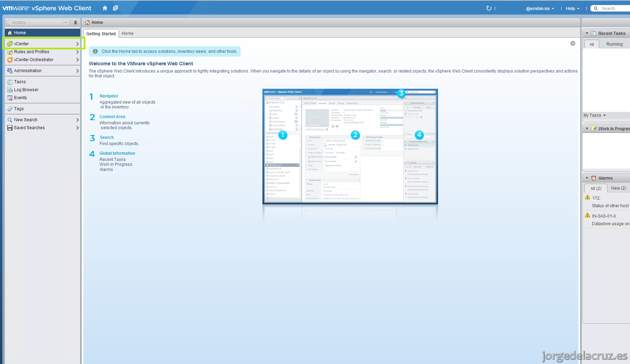Viewport: 630px width, 364px height.
Task: Expand the Rules and Profiles chevron
Action: point(77,52)
